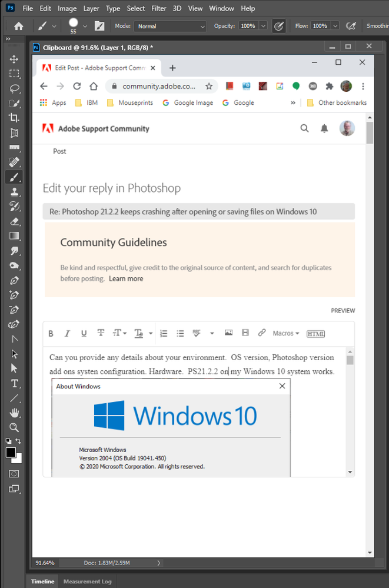Select the Eraser tool
The image size is (389, 588).
(x=14, y=221)
